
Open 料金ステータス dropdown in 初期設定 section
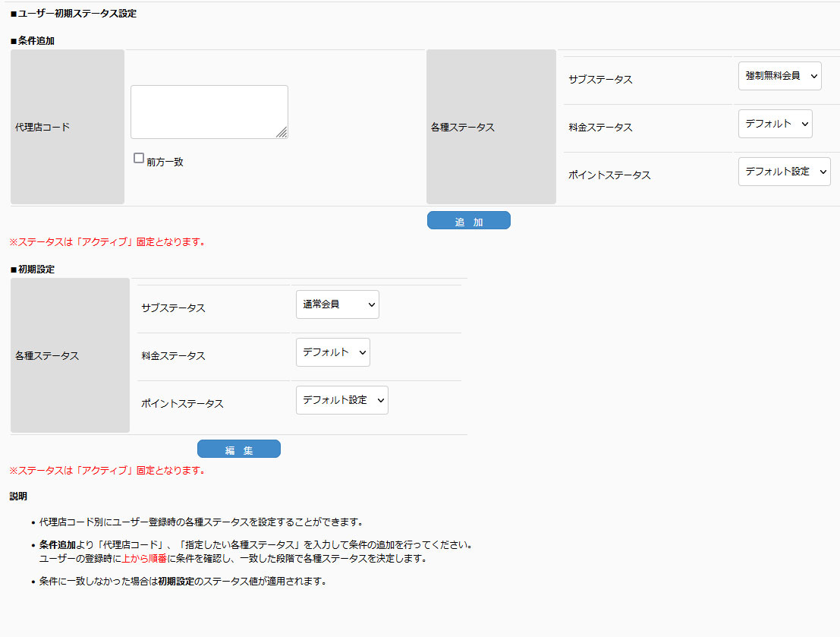click(332, 352)
